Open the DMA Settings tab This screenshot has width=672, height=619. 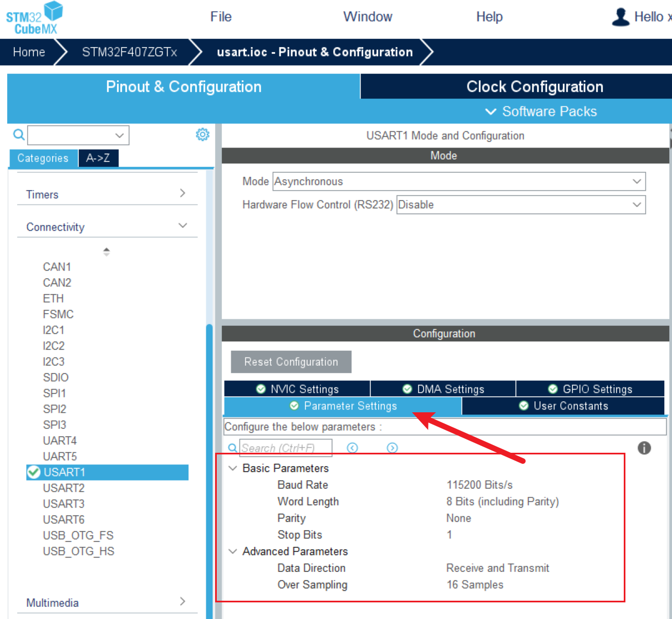[443, 389]
